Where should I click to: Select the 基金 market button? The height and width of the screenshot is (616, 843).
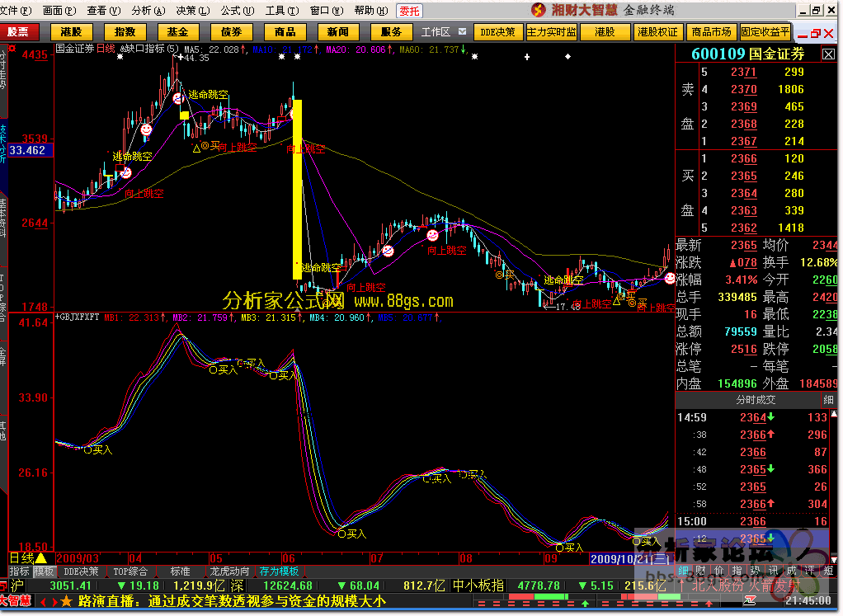178,32
